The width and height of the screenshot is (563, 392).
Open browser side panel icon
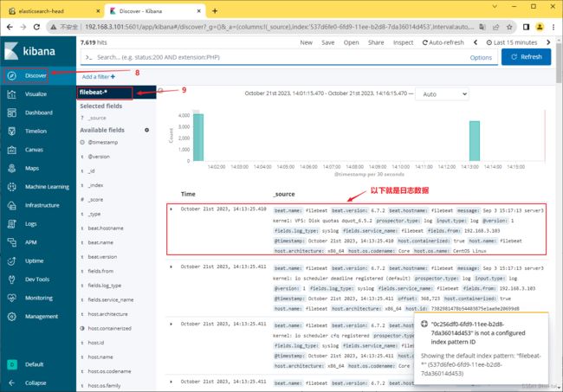[526, 27]
